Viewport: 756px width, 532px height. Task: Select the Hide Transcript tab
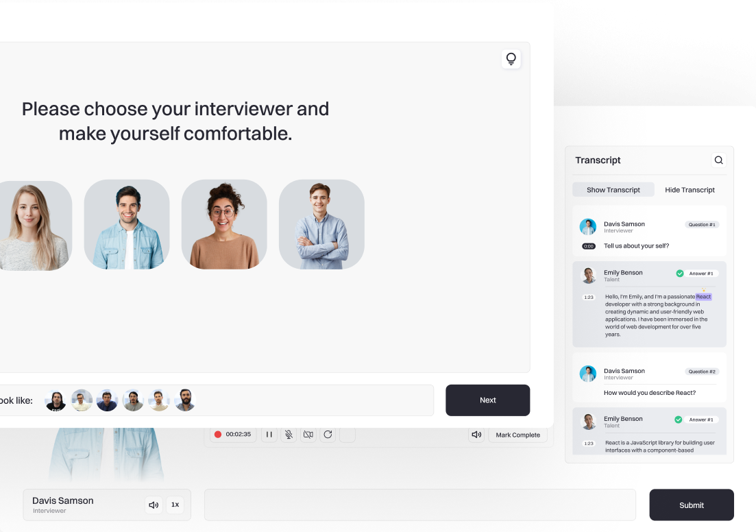690,190
